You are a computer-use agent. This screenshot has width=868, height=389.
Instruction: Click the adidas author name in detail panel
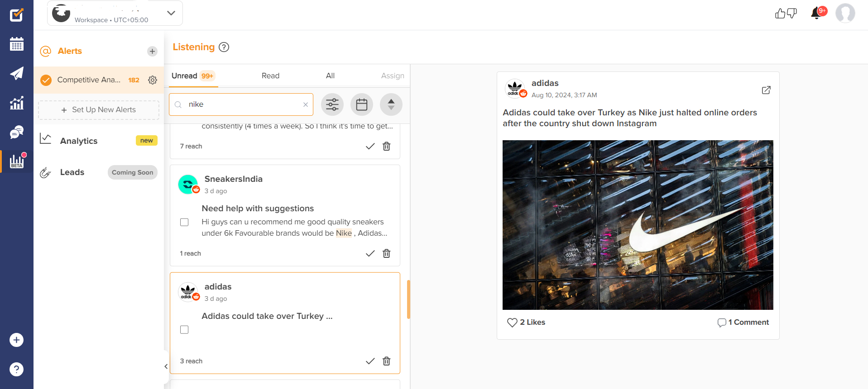coord(545,83)
